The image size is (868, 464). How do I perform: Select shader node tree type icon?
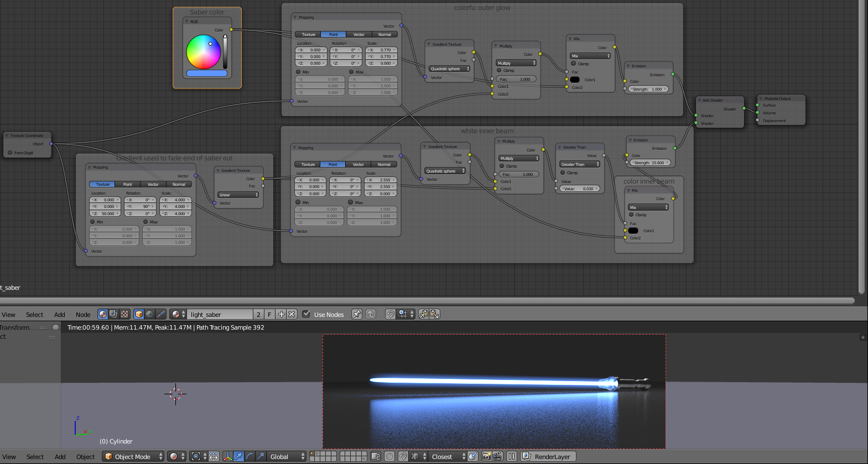pyautogui.click(x=103, y=314)
